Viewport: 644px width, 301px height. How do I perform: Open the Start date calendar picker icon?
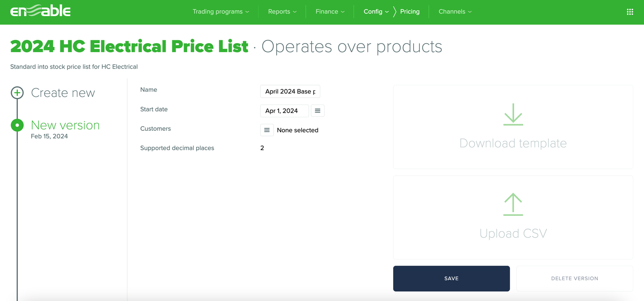coord(318,111)
